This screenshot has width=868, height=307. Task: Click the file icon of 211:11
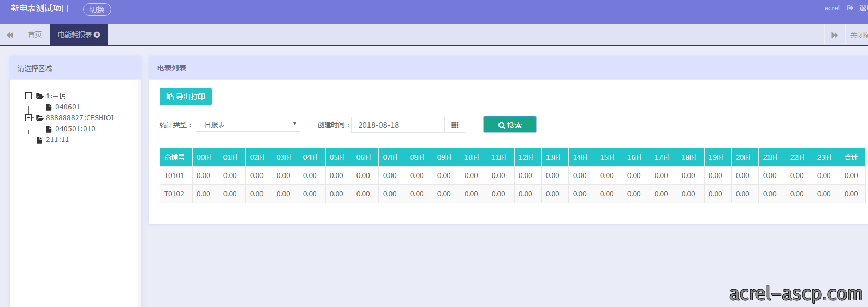pos(39,140)
